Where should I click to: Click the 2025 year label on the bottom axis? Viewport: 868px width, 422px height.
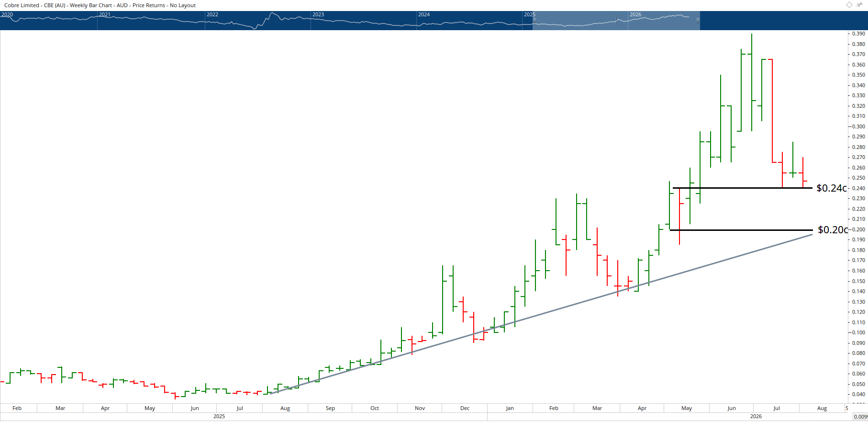click(219, 416)
